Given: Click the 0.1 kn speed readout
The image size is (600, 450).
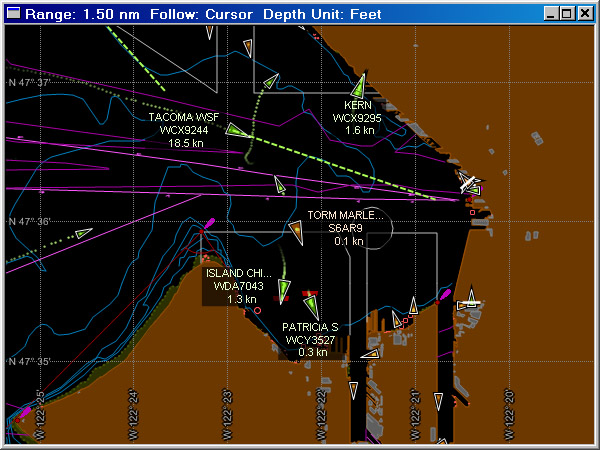Looking at the screenshot, I should (x=349, y=241).
